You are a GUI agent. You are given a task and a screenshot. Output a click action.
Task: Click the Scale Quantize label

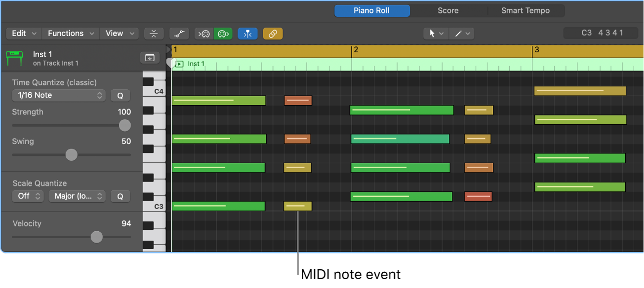click(x=40, y=183)
